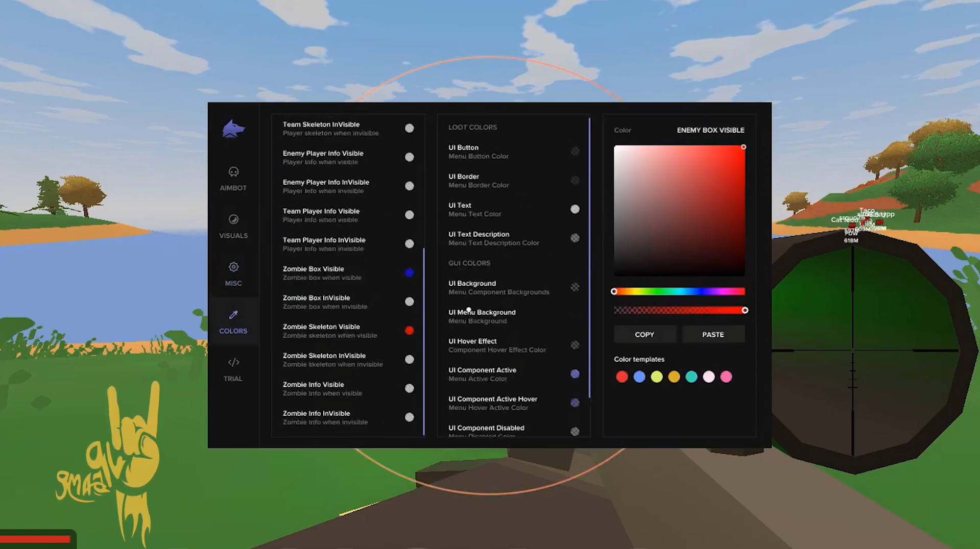Pick the teal color template
Screen dimensions: 980x549
pyautogui.click(x=691, y=377)
